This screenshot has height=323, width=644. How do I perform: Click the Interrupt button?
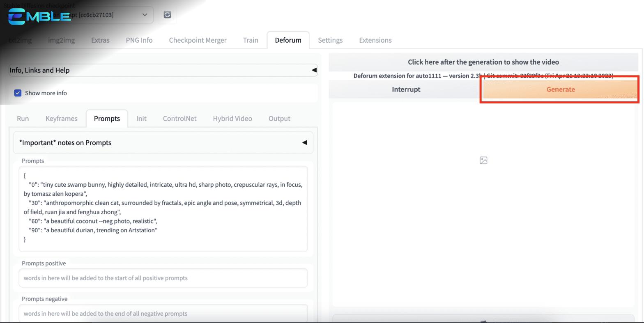406,89
